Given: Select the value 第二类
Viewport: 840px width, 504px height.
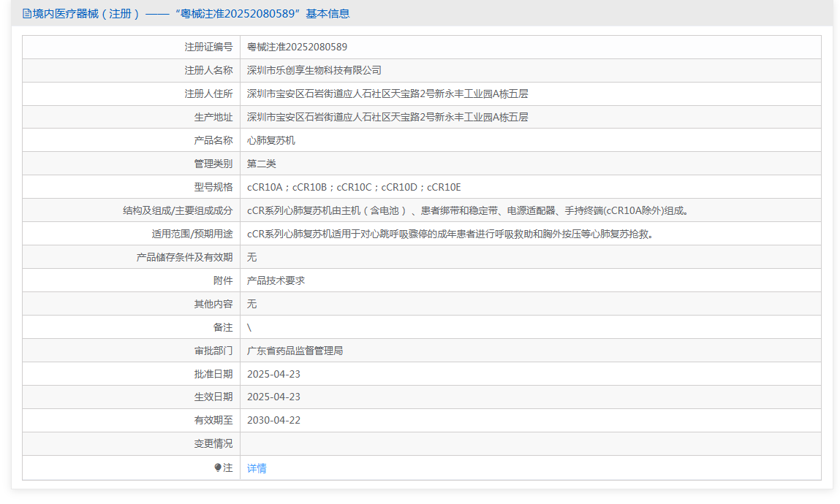Looking at the screenshot, I should tap(262, 164).
